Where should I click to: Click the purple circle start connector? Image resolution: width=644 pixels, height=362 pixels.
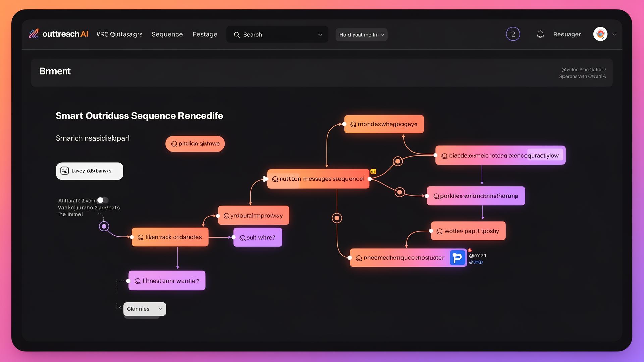(104, 226)
